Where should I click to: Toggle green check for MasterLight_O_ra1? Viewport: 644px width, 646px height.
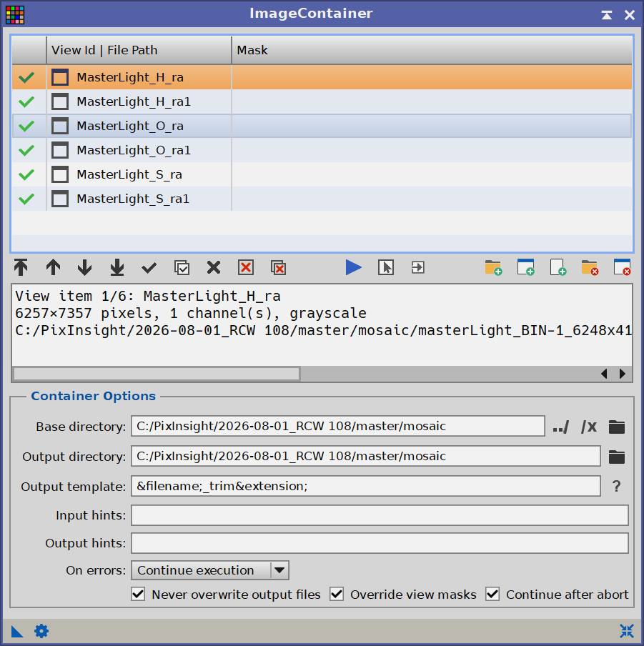(26, 150)
